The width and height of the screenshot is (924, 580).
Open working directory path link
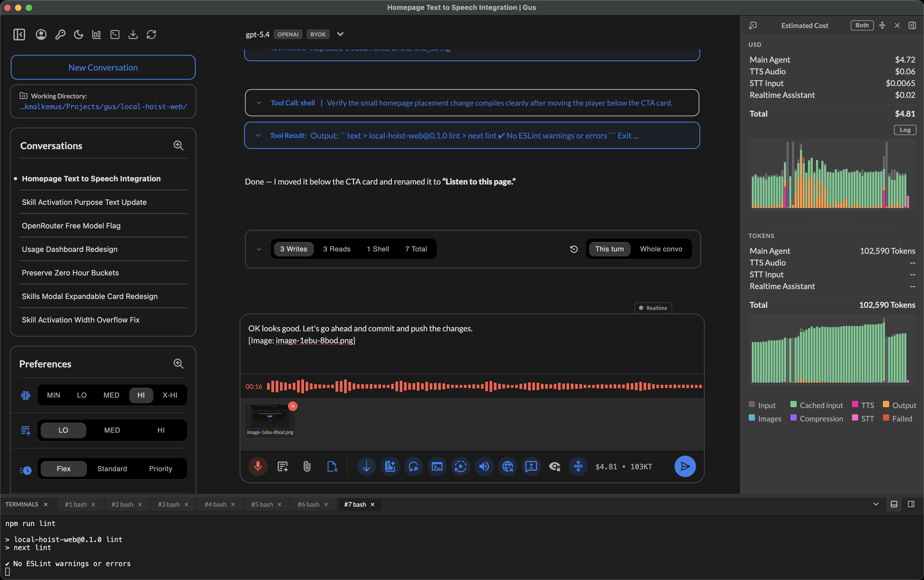103,106
